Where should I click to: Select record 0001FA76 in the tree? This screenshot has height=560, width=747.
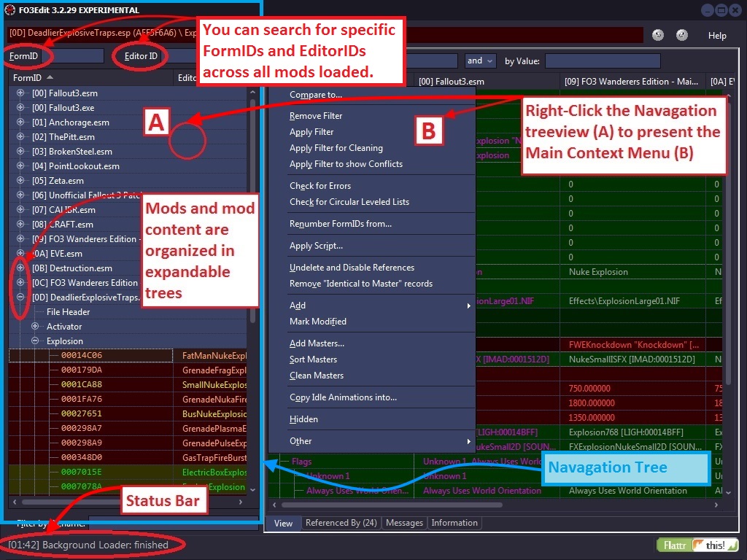pyautogui.click(x=82, y=399)
